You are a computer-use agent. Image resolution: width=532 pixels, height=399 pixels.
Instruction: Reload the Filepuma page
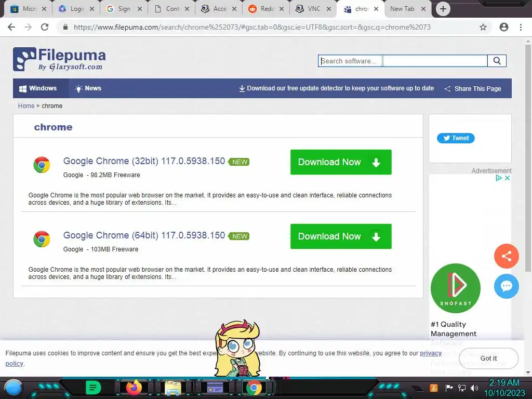pos(45,27)
